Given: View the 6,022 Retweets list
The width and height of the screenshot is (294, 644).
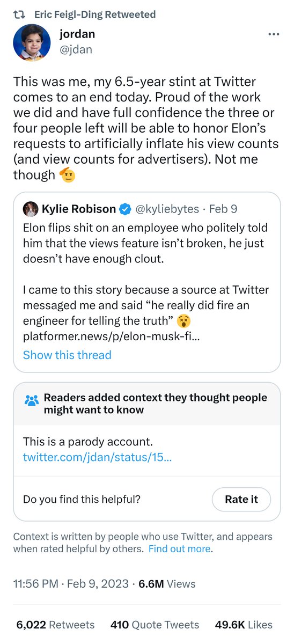Looking at the screenshot, I should point(55,625).
